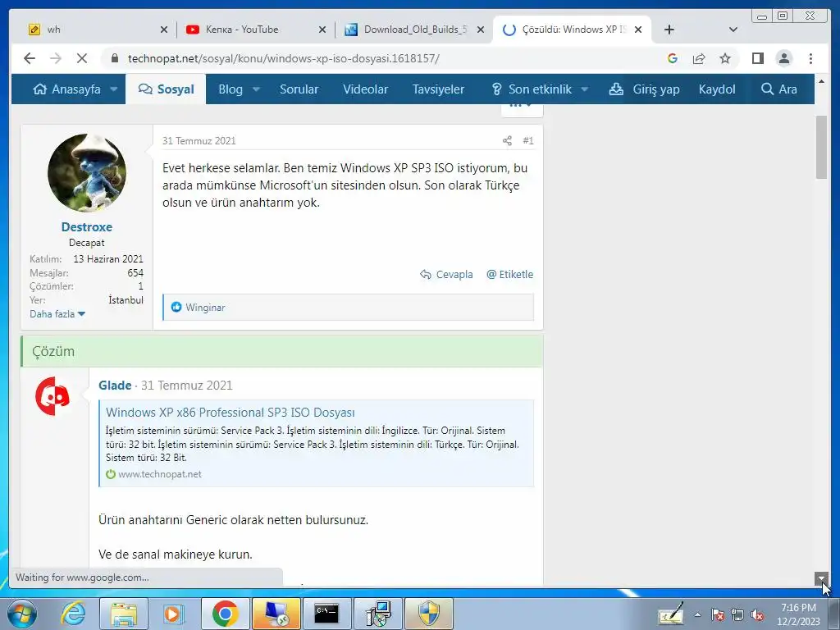Image resolution: width=840 pixels, height=630 pixels.
Task: Share post #1 using its share icon
Action: click(507, 141)
